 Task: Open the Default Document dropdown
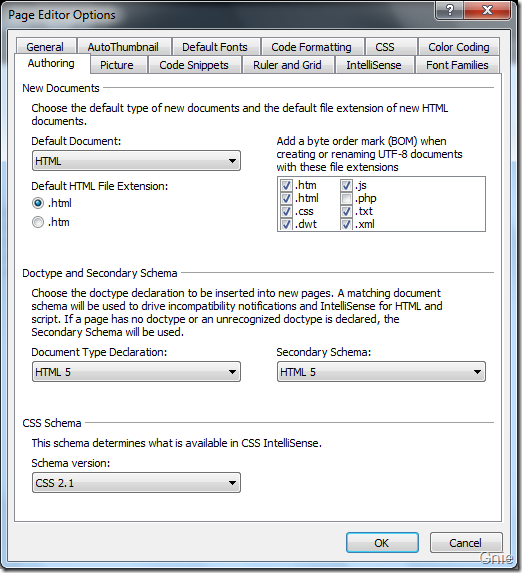pos(136,160)
